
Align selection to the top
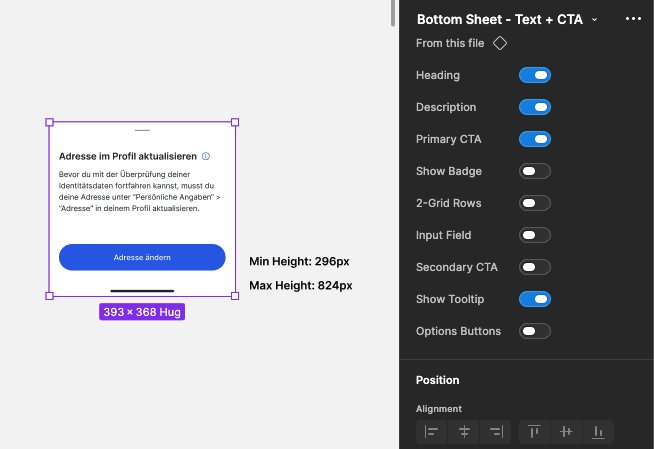[534, 431]
